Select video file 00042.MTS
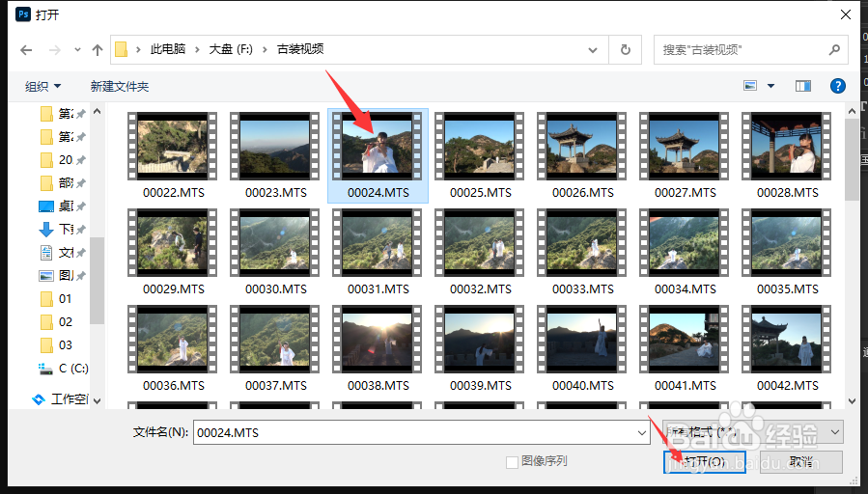 click(788, 348)
